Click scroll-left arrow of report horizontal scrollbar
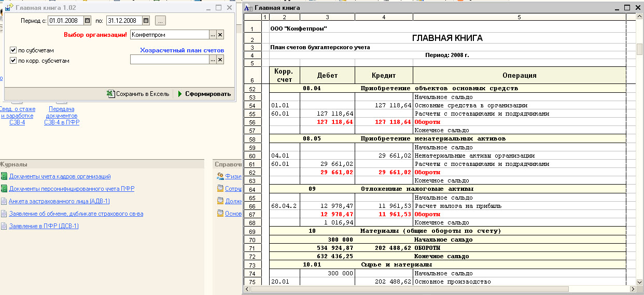Screen dimensions: 644x295 (247, 289)
